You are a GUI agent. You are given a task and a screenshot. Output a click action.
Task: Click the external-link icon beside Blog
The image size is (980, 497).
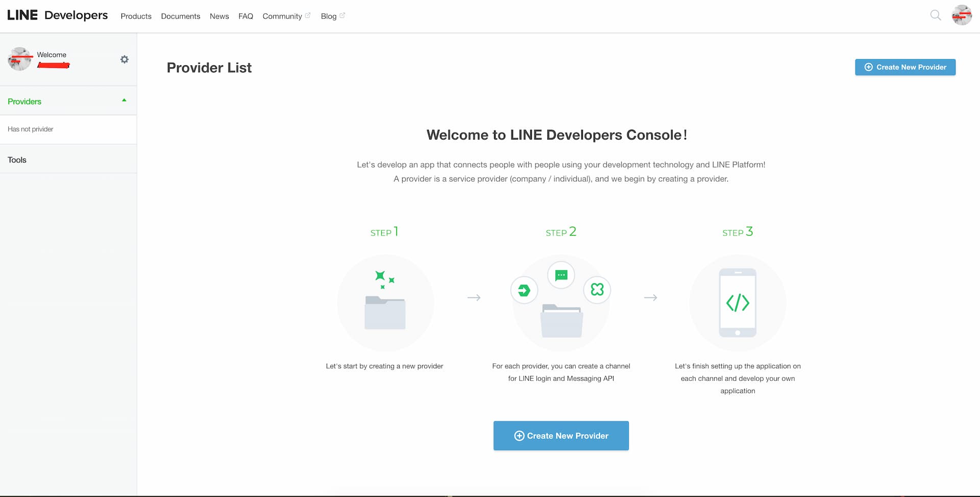[x=342, y=15]
